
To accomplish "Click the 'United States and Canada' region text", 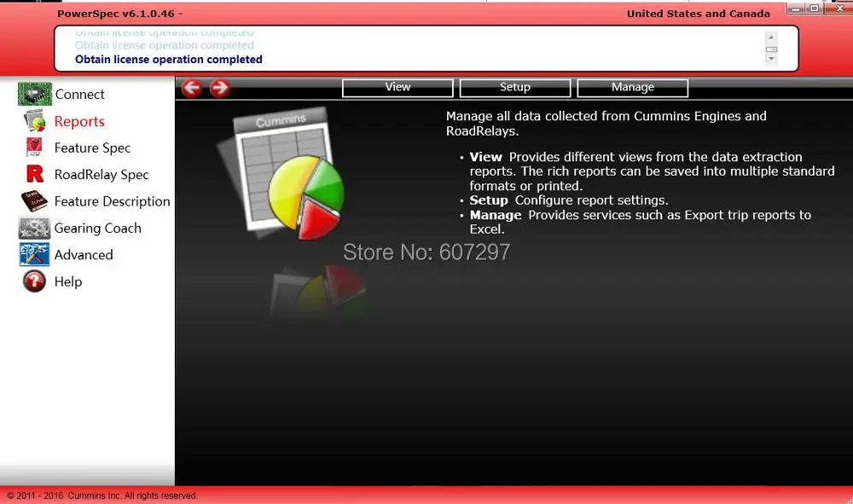I will tap(699, 14).
